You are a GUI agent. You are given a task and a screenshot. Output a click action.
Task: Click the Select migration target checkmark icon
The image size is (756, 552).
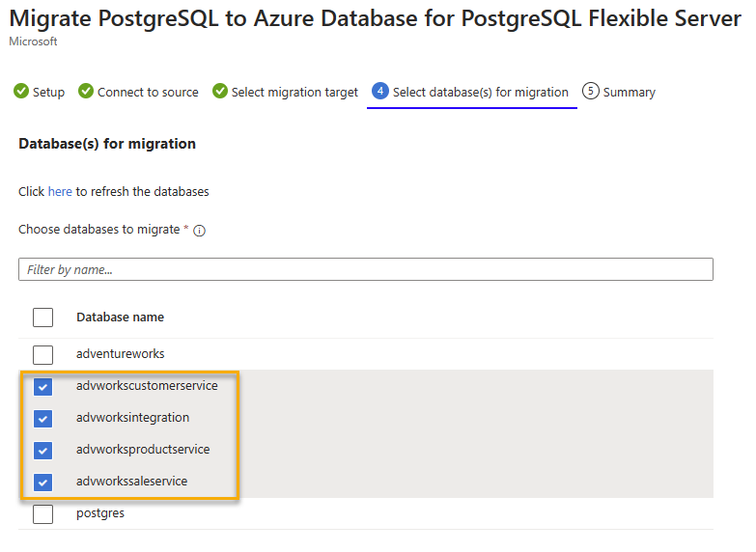tap(220, 91)
